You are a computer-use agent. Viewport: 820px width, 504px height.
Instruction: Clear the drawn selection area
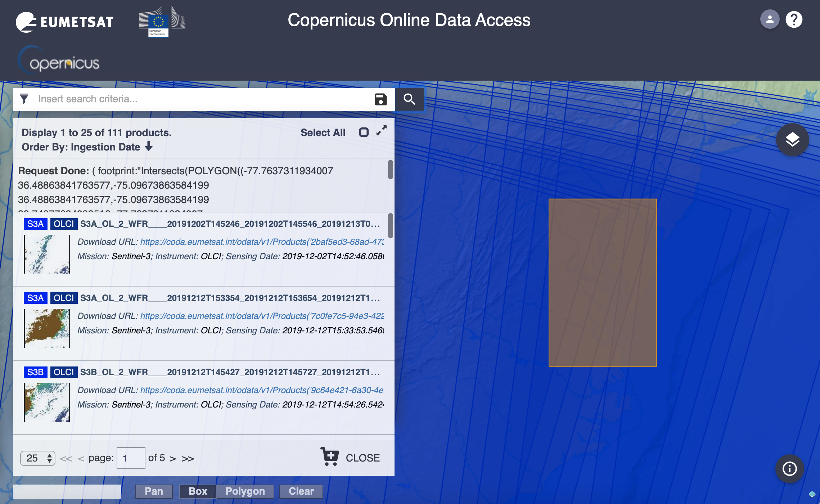[301, 491]
